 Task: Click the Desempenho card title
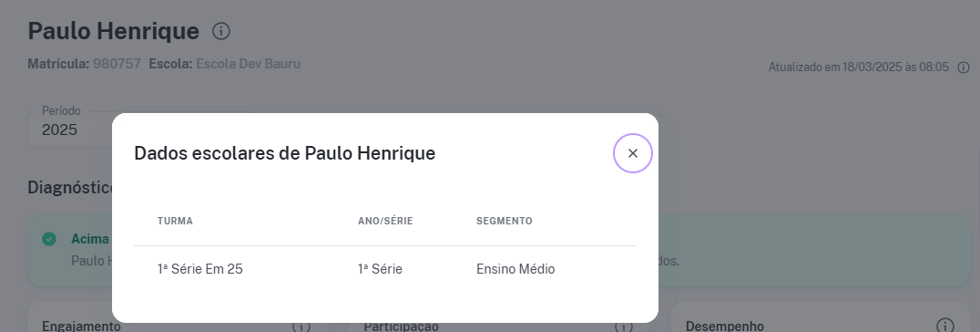[724, 326]
